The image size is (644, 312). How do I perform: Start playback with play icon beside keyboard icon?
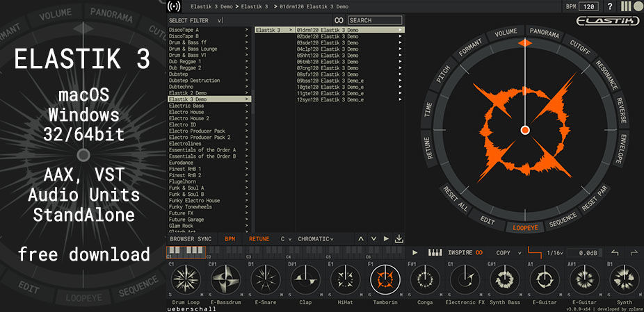(x=414, y=253)
